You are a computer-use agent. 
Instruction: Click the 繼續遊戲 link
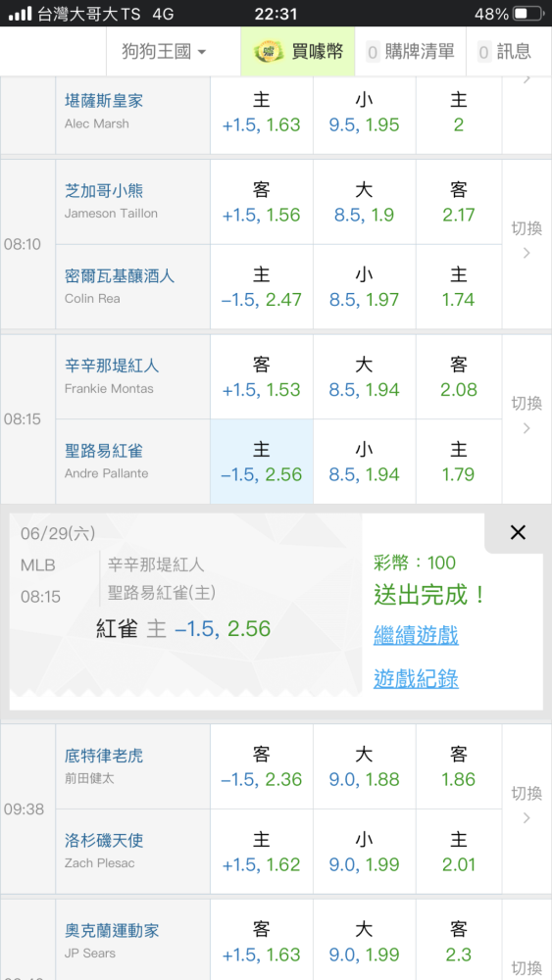[417, 636]
